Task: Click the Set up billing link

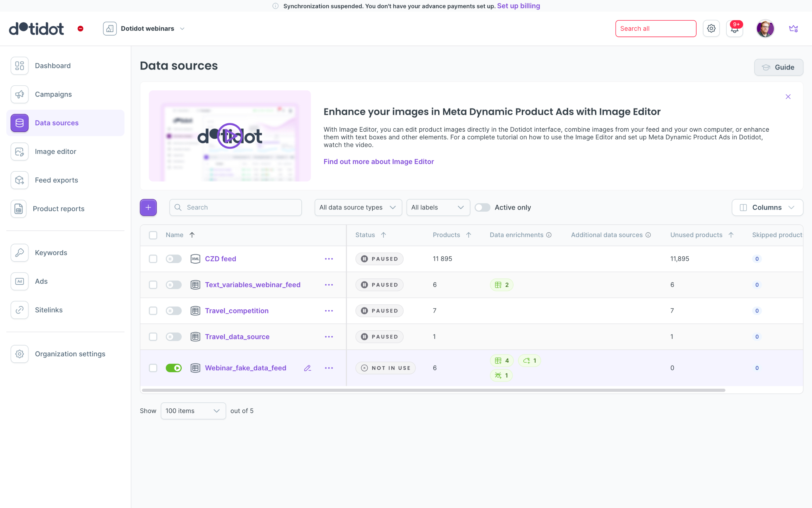Action: coord(518,6)
